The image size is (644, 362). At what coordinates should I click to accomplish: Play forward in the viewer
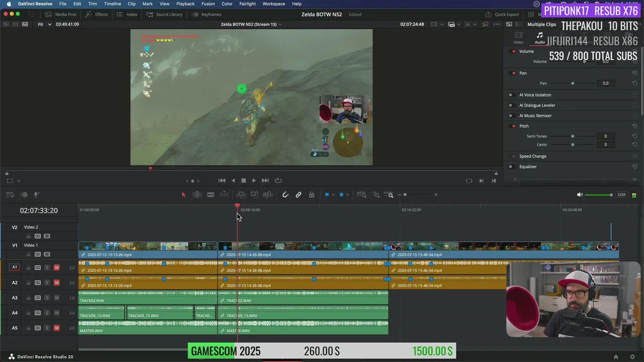pyautogui.click(x=254, y=180)
